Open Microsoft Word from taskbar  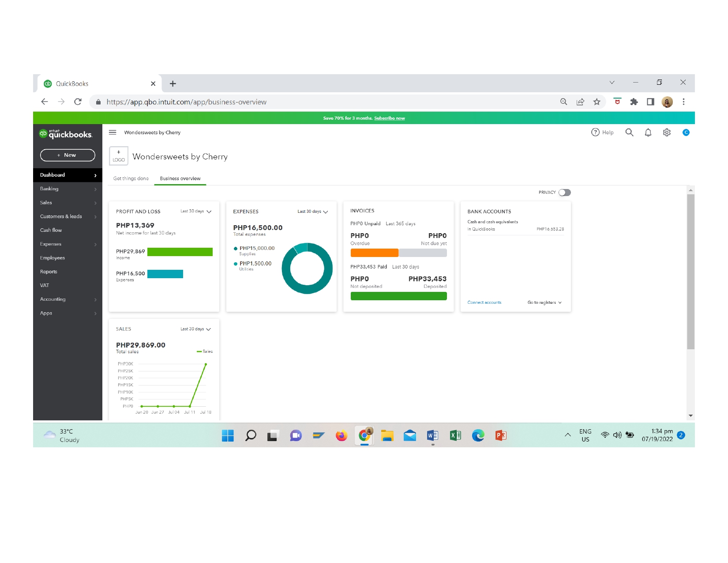(x=432, y=435)
